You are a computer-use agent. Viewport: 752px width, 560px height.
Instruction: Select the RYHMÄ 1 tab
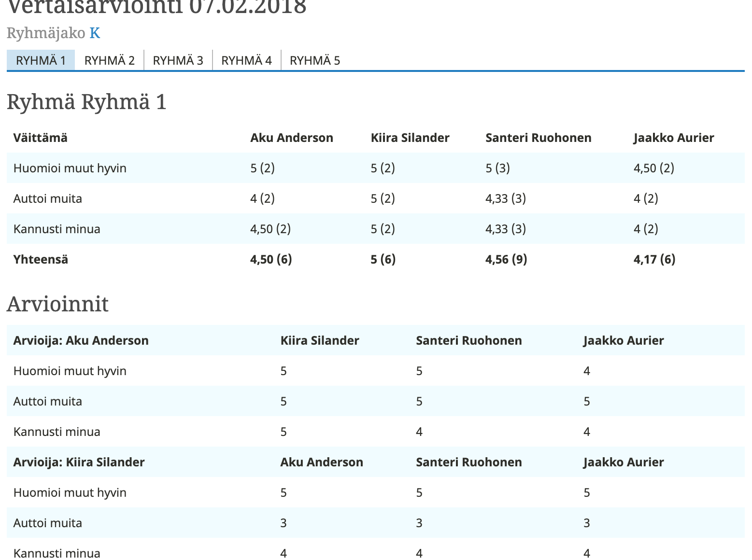pos(41,60)
